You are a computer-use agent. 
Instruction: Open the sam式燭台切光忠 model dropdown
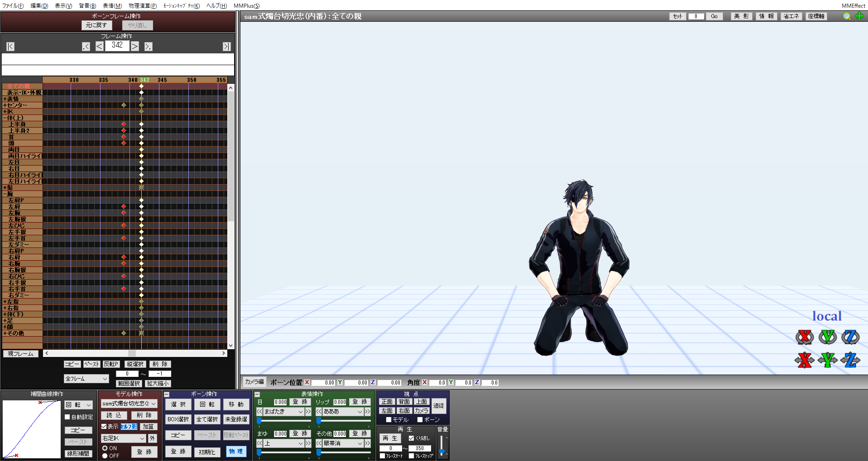click(x=129, y=404)
